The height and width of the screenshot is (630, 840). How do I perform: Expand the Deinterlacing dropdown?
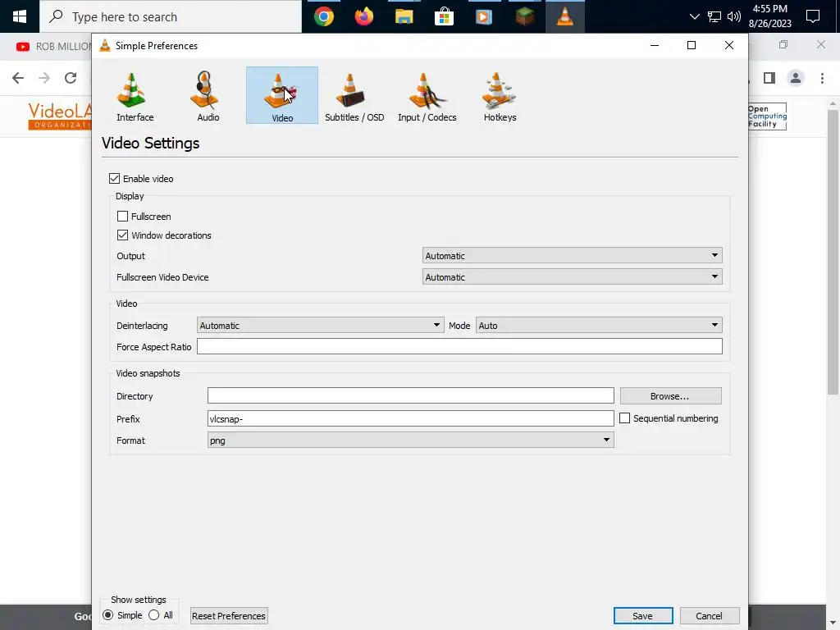coord(321,325)
